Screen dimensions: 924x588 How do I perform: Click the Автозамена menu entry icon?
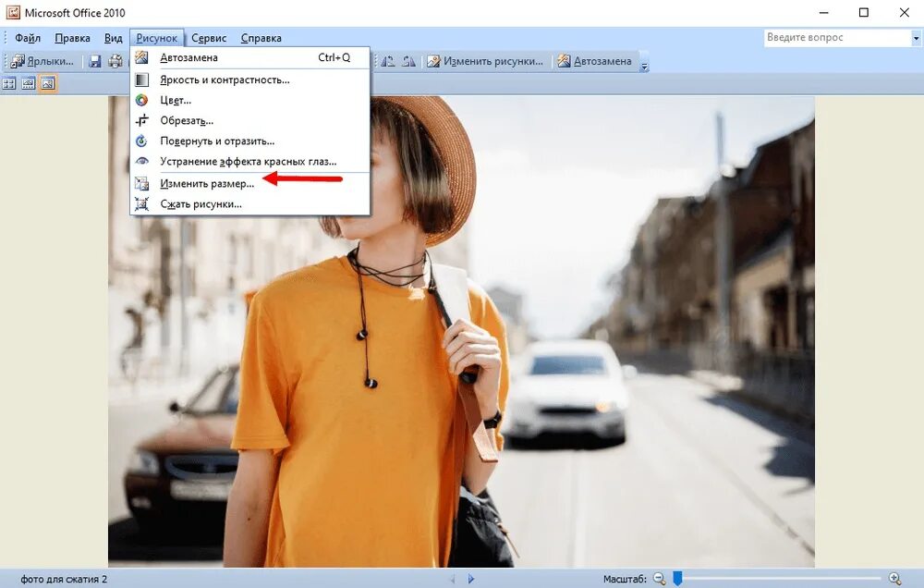click(x=141, y=57)
